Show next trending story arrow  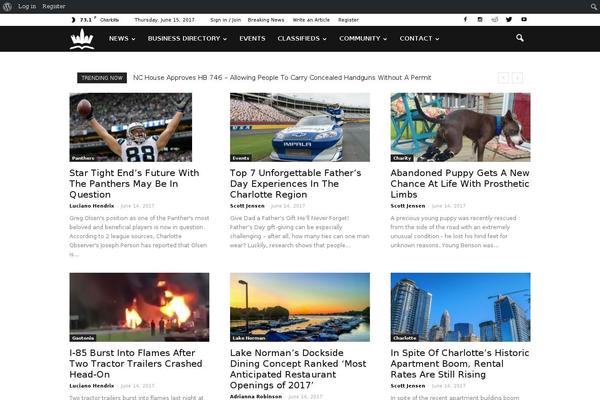click(x=517, y=78)
